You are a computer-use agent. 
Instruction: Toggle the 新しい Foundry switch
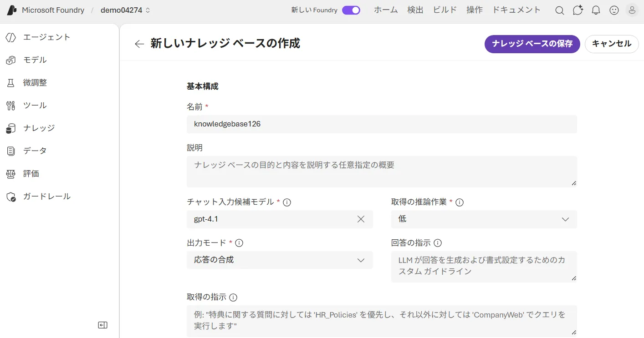tap(351, 10)
